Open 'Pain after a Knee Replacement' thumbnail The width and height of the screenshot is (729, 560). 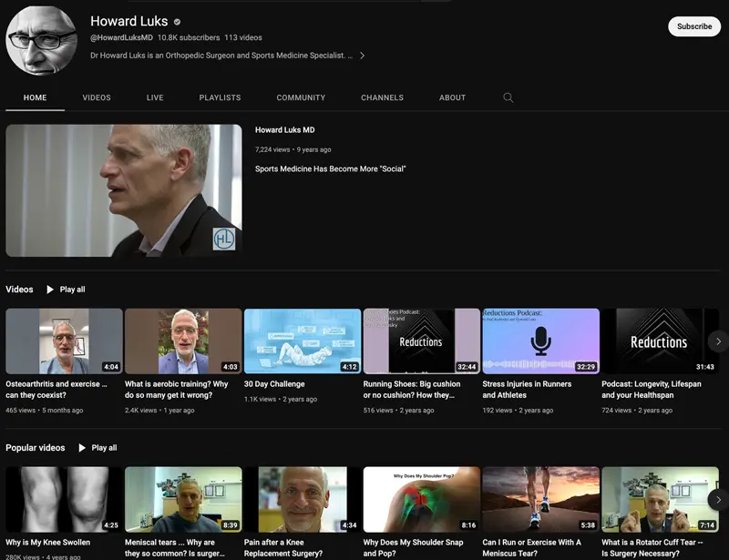pyautogui.click(x=303, y=500)
